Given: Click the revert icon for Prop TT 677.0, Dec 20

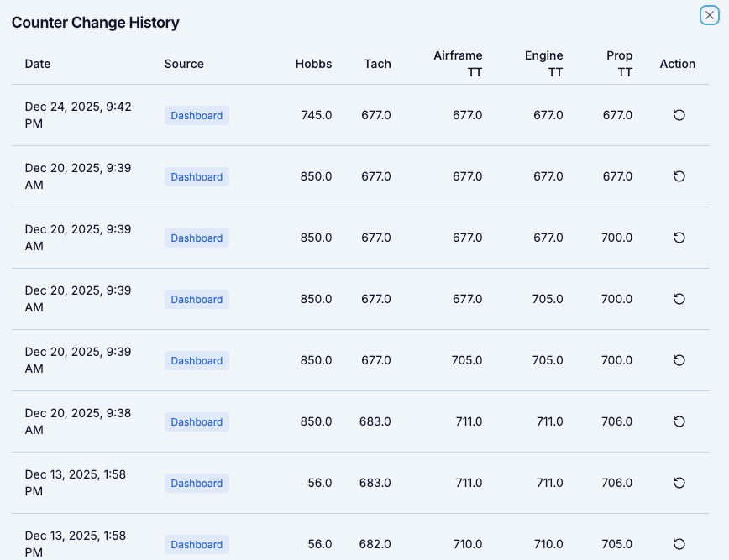Looking at the screenshot, I should [x=679, y=176].
